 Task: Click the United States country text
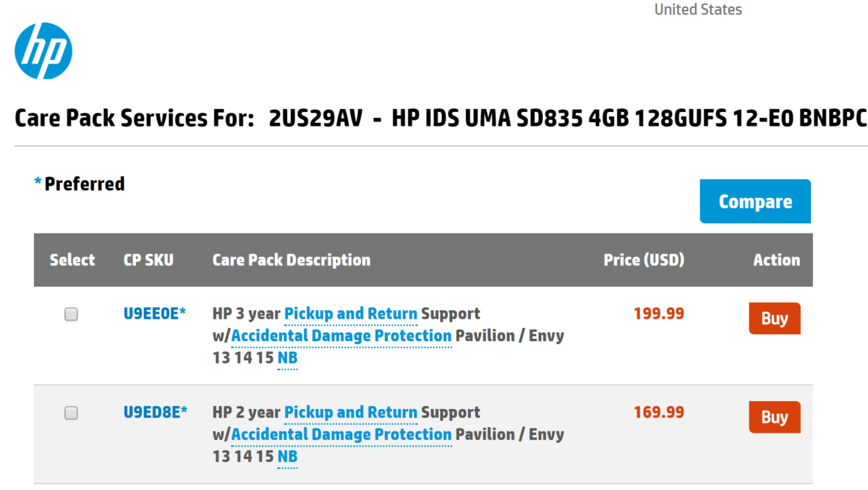(698, 9)
